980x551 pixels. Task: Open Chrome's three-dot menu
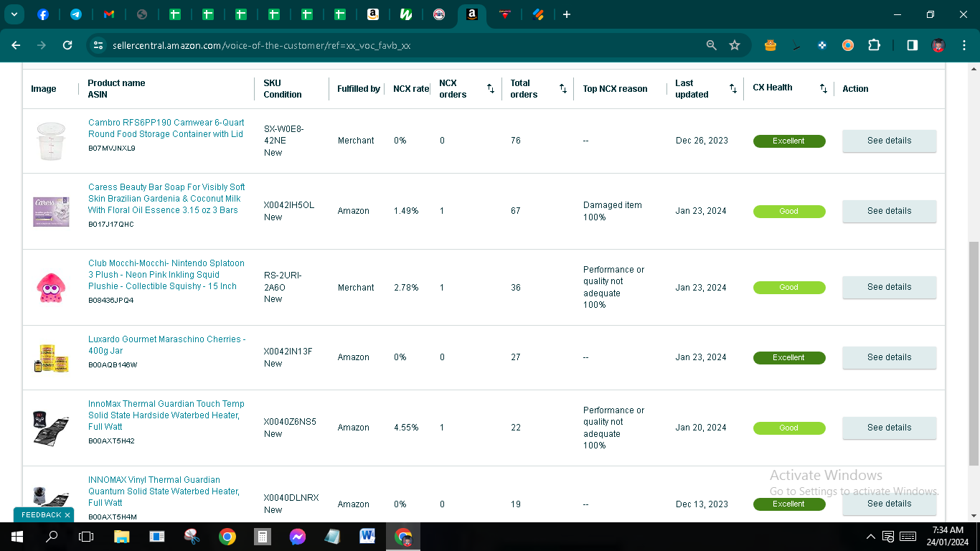coord(963,45)
